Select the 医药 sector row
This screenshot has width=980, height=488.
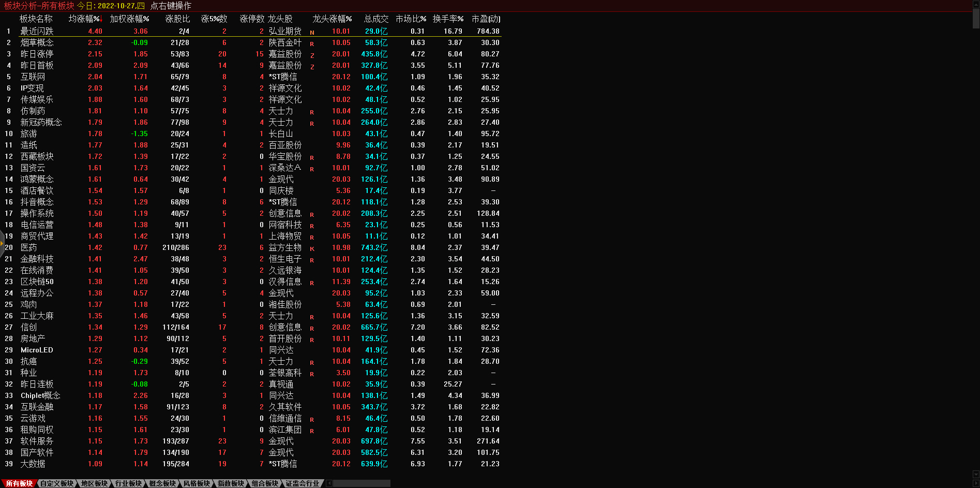point(29,247)
